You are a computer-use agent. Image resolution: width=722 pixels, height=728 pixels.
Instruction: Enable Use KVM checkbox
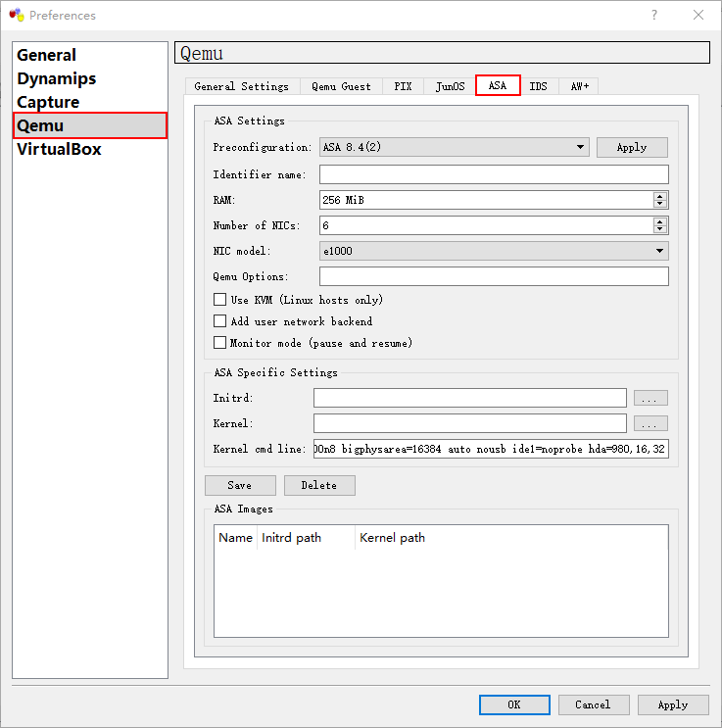pos(220,300)
